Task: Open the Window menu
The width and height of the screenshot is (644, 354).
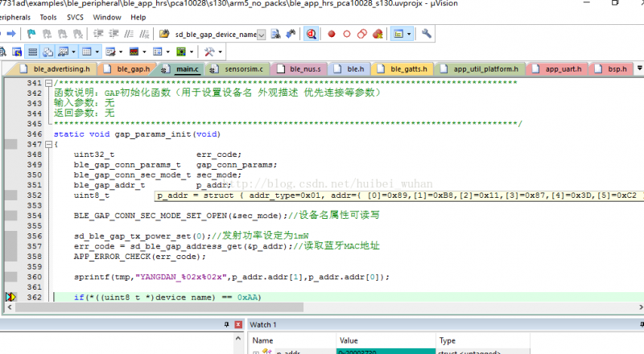Action: point(107,16)
